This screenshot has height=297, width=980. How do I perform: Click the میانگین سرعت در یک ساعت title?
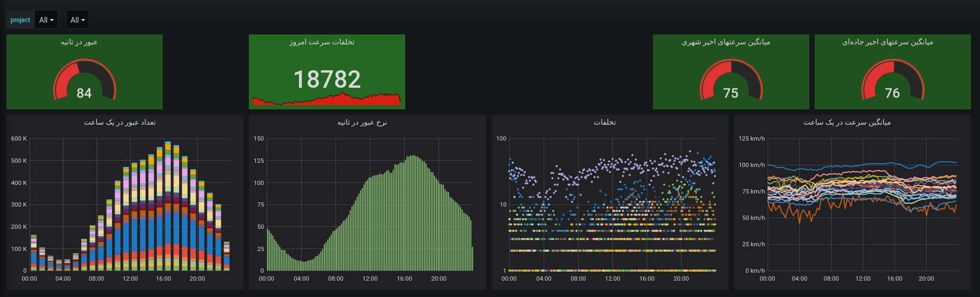pyautogui.click(x=847, y=123)
